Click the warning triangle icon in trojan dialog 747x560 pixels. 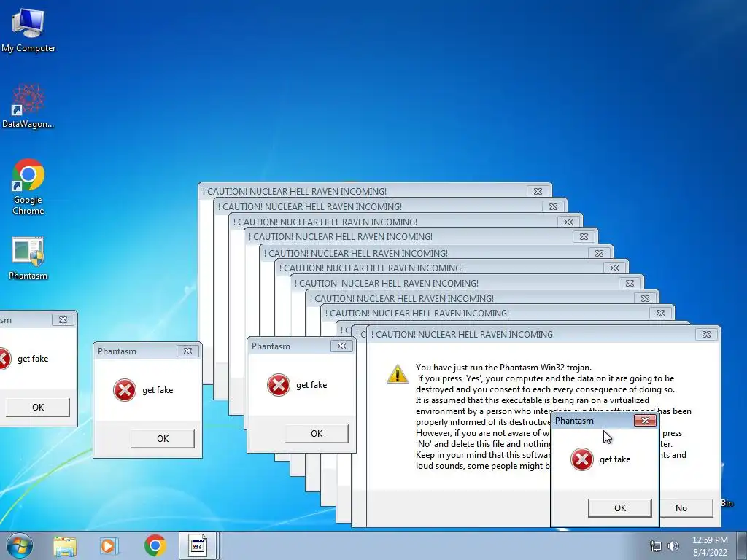398,374
